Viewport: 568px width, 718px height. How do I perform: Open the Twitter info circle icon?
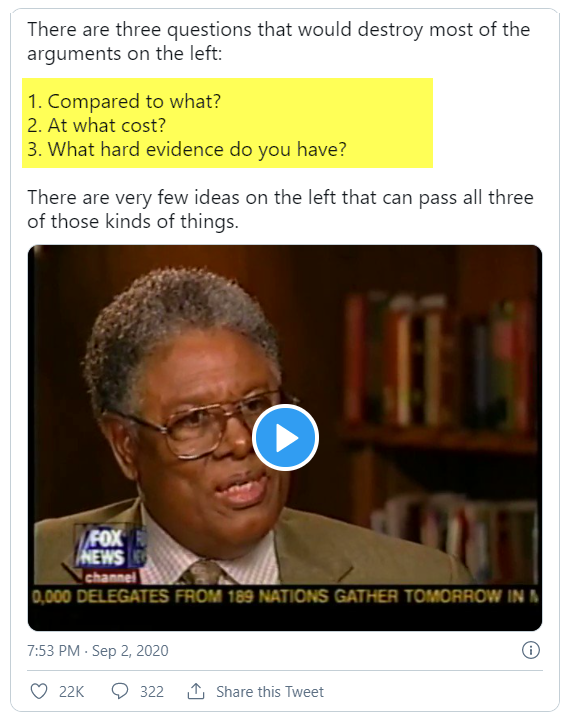click(x=530, y=650)
